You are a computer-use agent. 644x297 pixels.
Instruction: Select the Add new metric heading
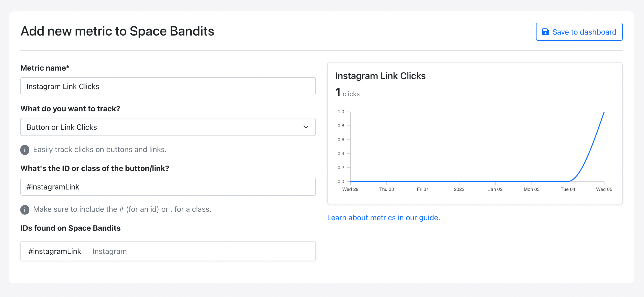point(117,31)
